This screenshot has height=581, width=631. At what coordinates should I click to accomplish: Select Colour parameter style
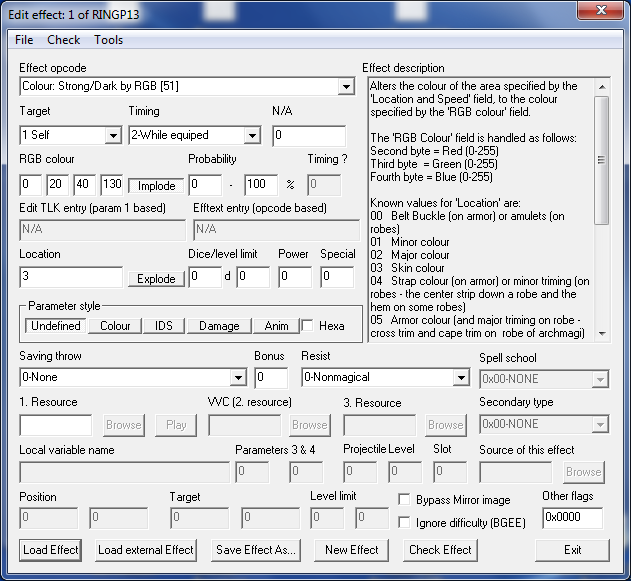pos(115,326)
